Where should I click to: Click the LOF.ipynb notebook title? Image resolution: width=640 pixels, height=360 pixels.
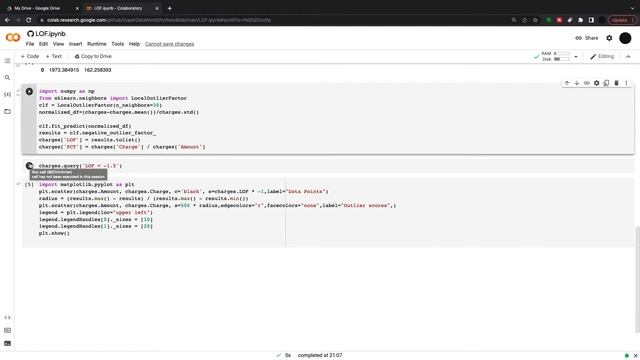(x=50, y=34)
